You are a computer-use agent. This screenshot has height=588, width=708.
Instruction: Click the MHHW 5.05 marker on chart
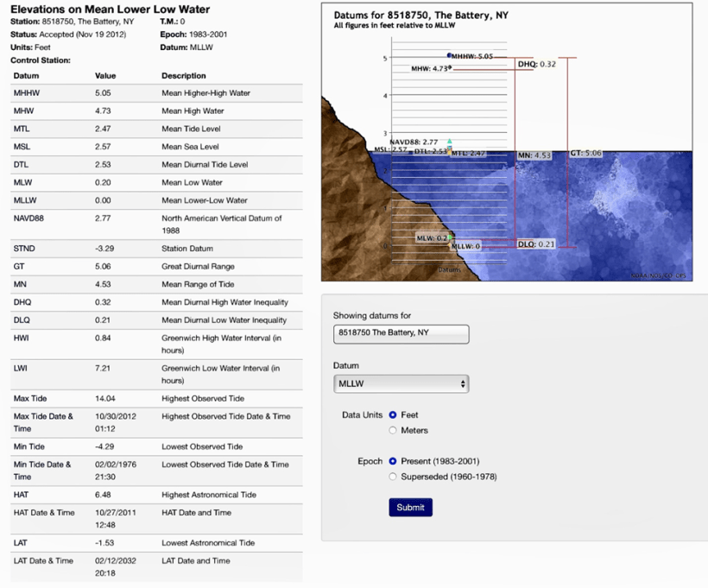[x=449, y=55]
